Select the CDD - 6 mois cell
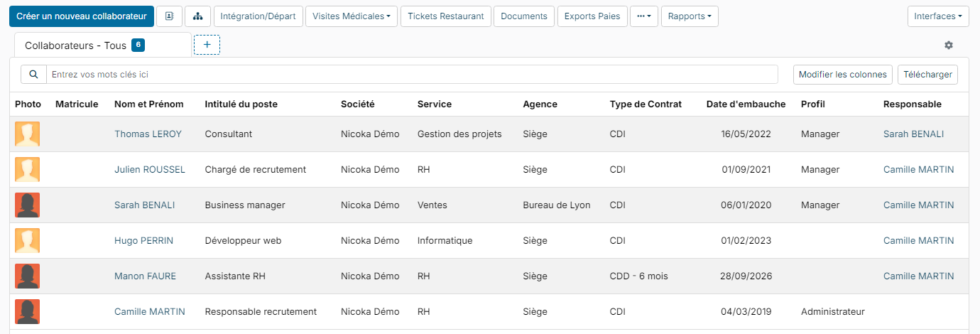Image resolution: width=980 pixels, height=334 pixels. pos(638,276)
